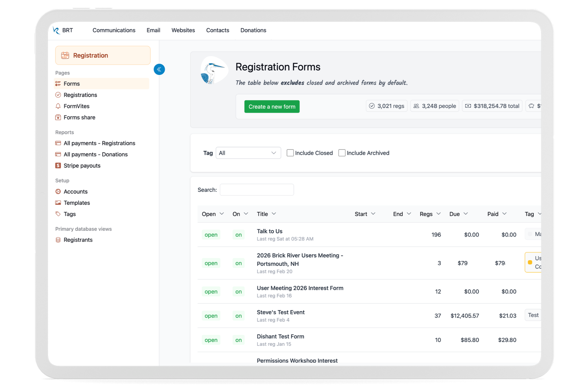Open the Donations menu

coord(253,30)
